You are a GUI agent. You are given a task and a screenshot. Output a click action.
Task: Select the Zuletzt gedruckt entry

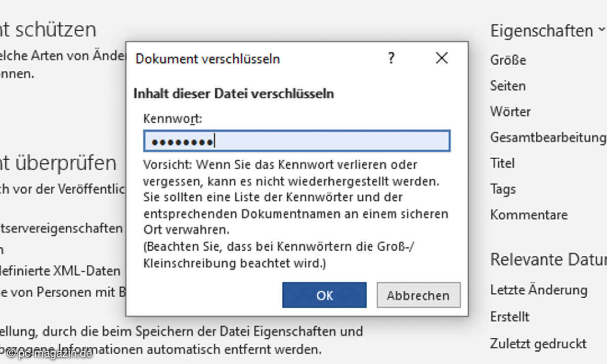click(538, 344)
